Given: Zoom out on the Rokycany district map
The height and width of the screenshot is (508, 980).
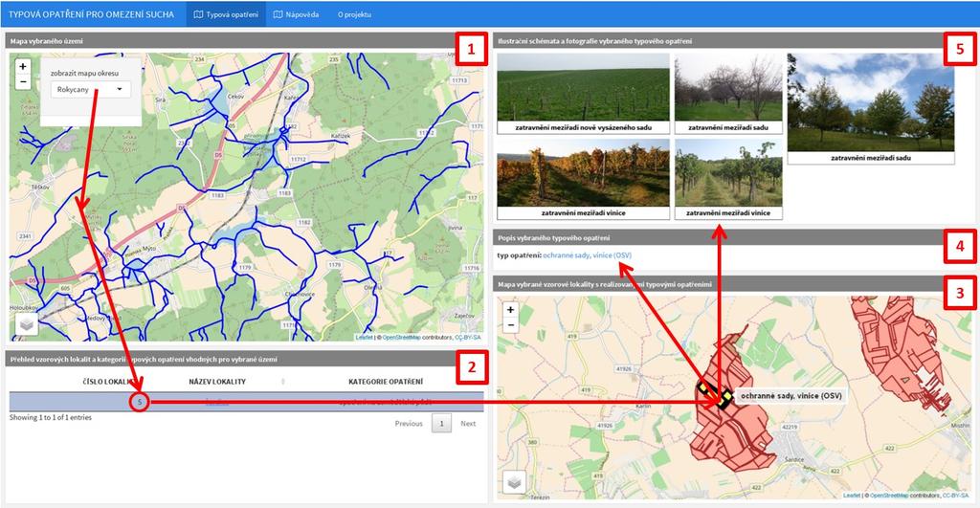Looking at the screenshot, I should (23, 81).
